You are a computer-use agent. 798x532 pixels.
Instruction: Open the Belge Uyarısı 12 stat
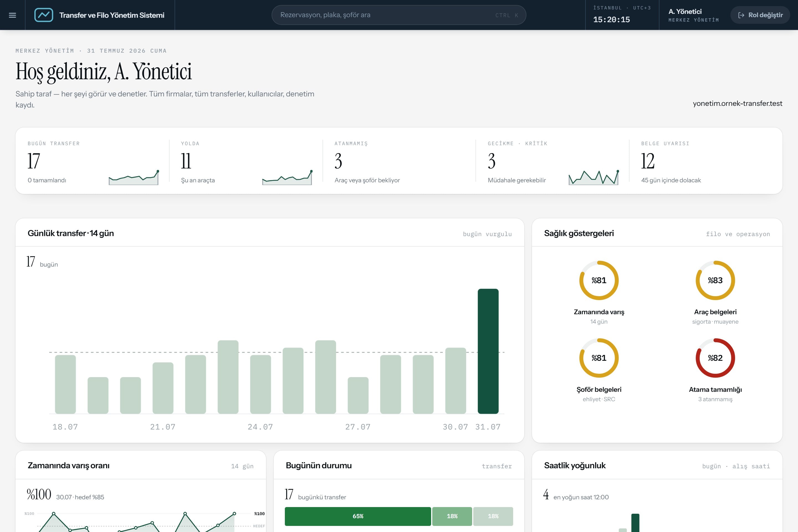coord(706,161)
